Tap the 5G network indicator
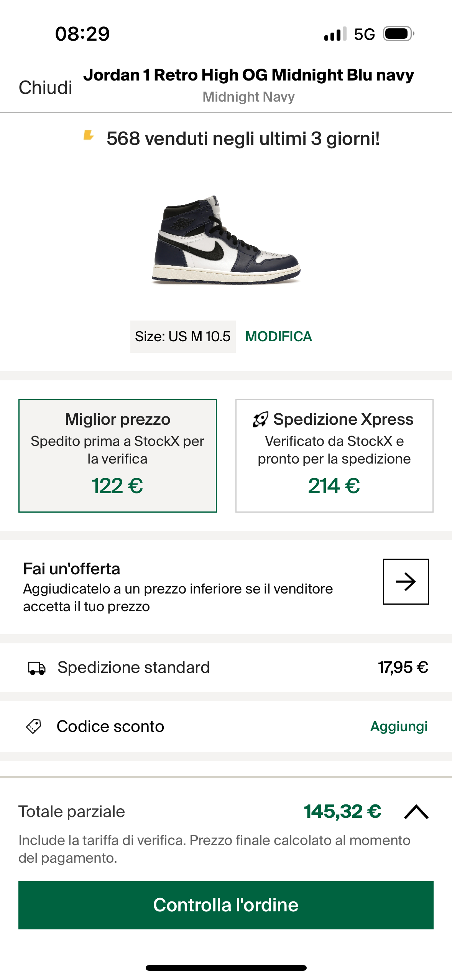 [x=364, y=35]
